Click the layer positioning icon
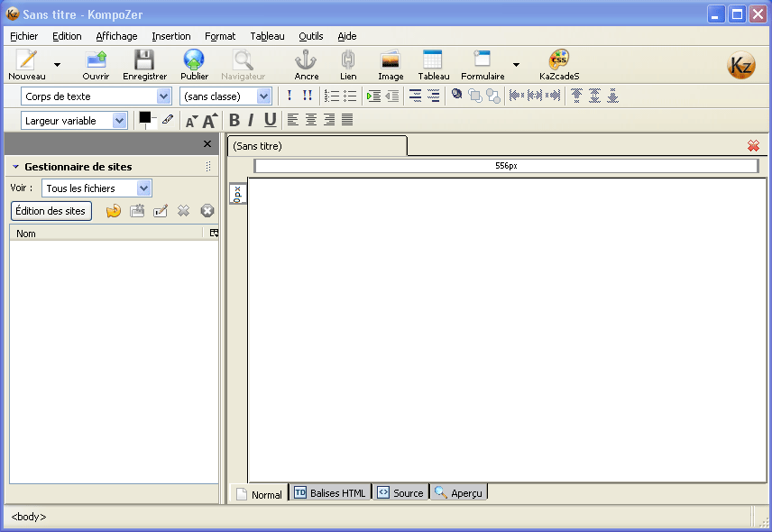 click(x=456, y=95)
